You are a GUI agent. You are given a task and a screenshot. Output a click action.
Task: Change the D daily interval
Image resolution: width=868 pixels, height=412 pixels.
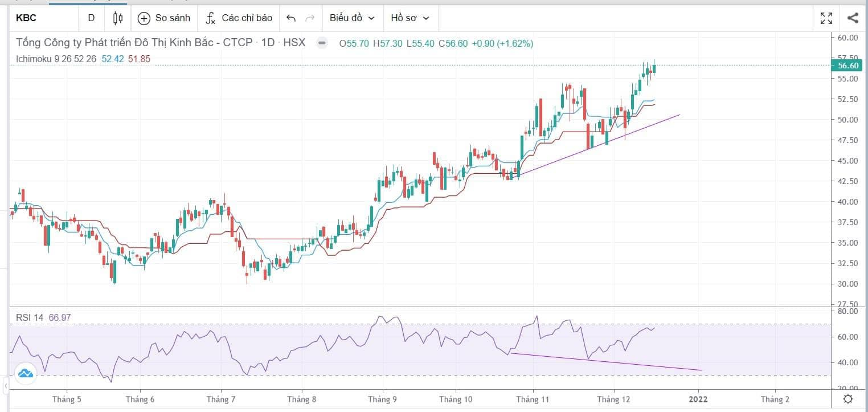click(91, 18)
